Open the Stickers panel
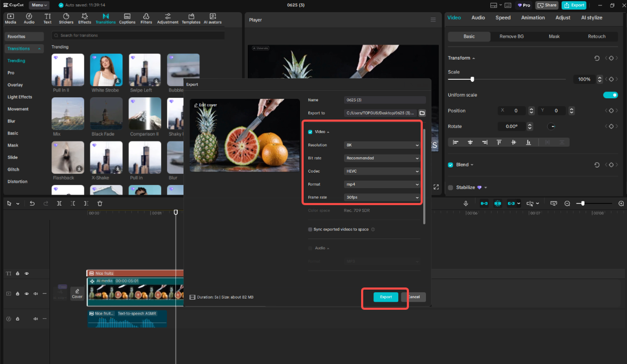 click(x=66, y=19)
